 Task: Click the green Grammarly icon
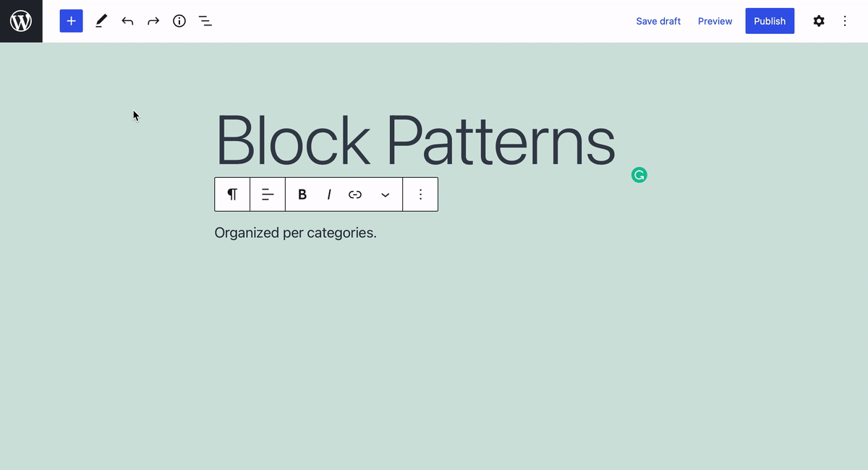click(x=639, y=175)
